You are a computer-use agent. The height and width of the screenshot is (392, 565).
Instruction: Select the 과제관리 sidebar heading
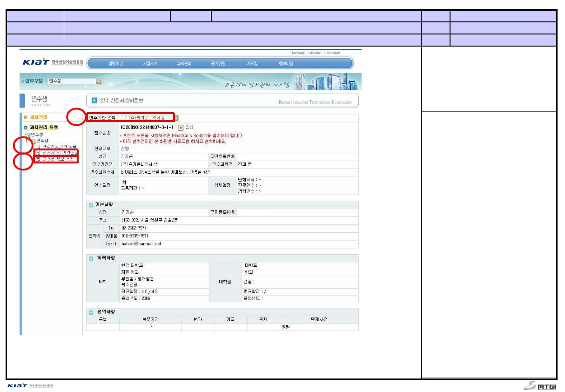[x=38, y=117]
